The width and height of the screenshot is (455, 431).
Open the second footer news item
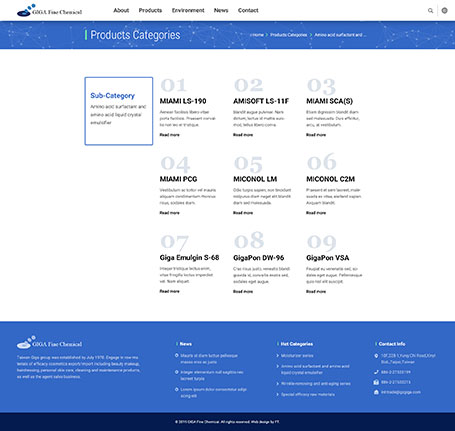point(212,375)
